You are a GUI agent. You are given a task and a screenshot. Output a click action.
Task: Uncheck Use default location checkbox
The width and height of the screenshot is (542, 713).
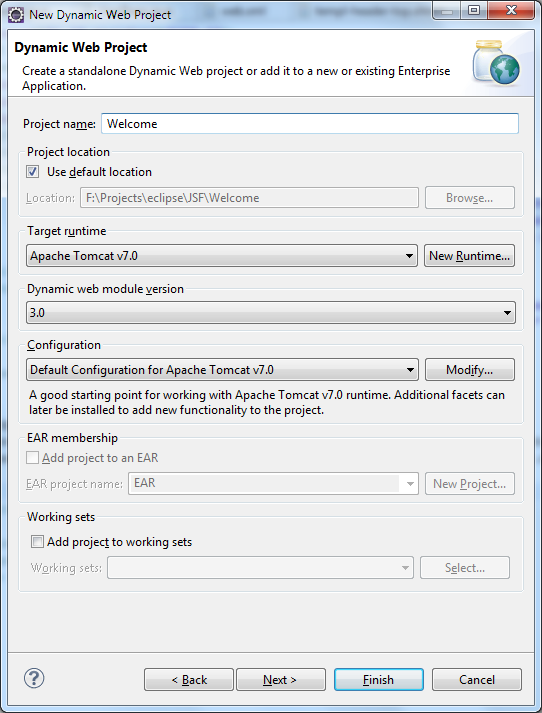(32, 172)
